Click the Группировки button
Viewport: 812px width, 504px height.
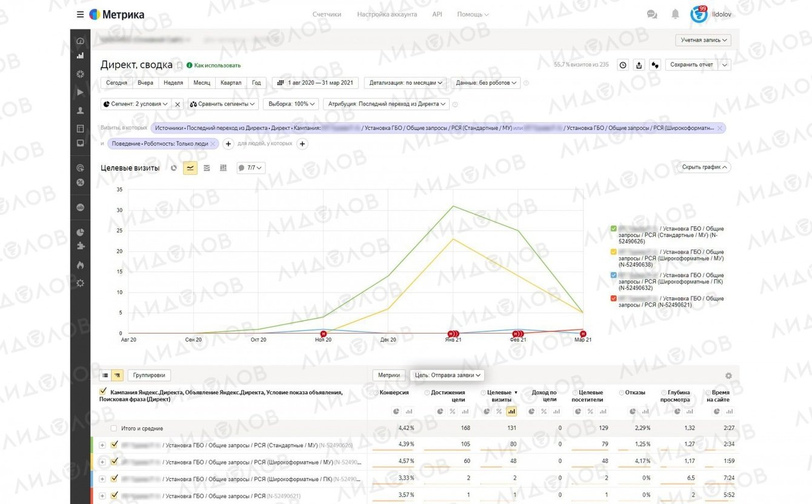pyautogui.click(x=149, y=376)
